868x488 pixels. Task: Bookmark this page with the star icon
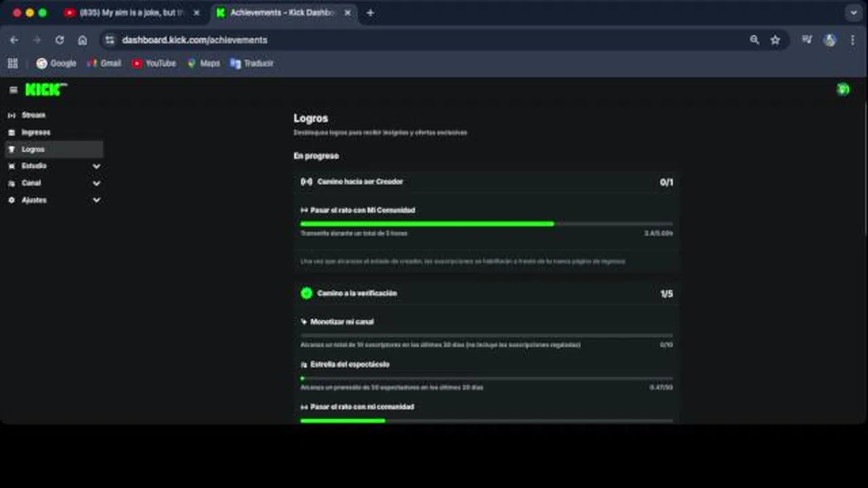775,40
